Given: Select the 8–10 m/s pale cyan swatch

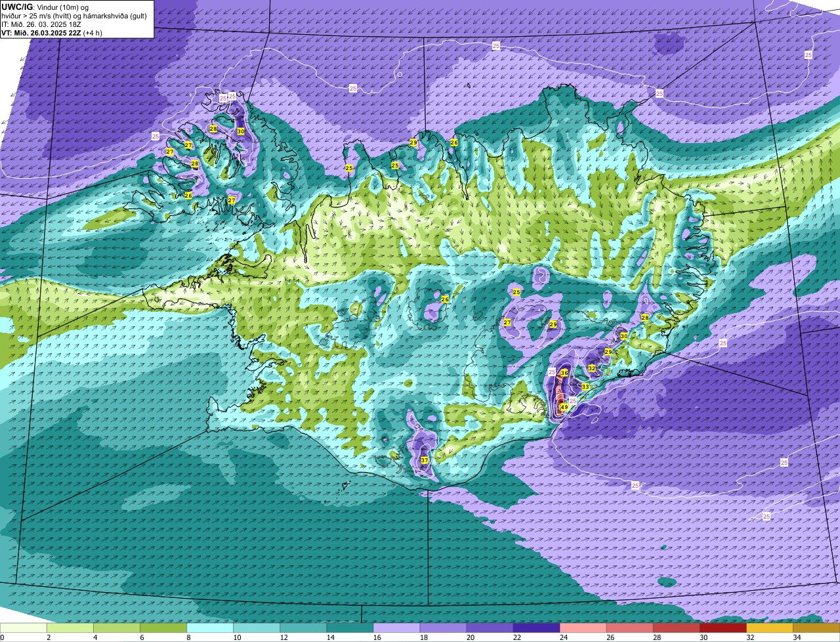Looking at the screenshot, I should [x=210, y=628].
